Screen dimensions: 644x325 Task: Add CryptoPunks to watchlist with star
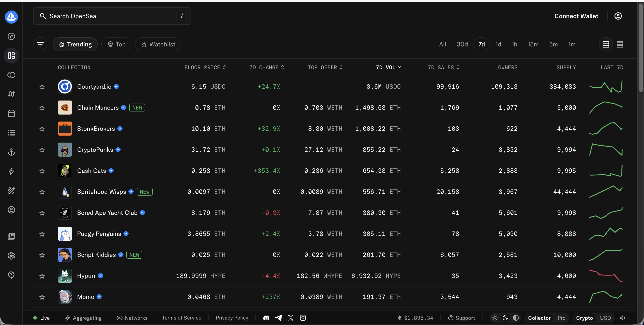pyautogui.click(x=42, y=150)
